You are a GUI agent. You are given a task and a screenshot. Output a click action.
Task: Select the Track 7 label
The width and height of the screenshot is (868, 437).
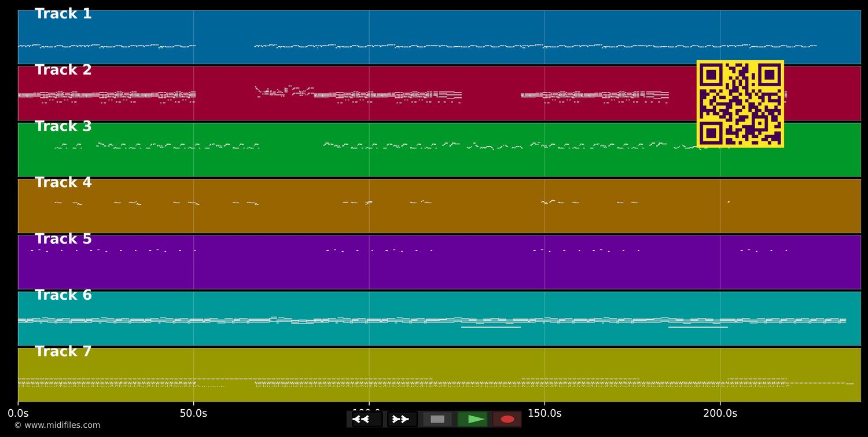pos(63,351)
